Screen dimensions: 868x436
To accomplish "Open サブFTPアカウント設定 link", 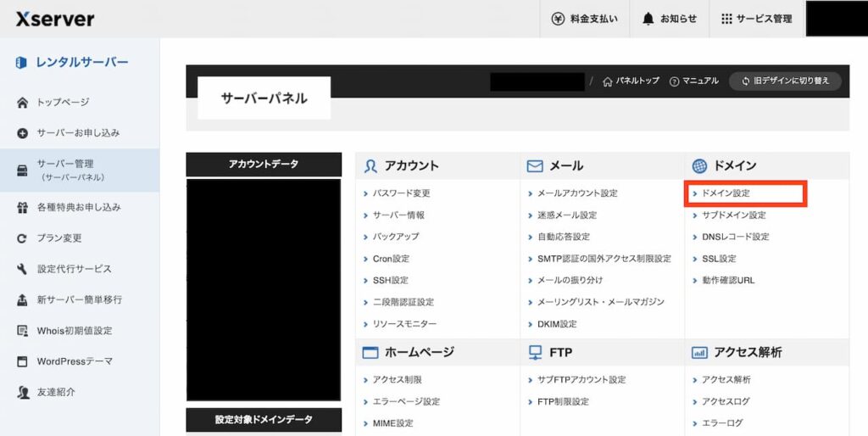I will point(581,380).
